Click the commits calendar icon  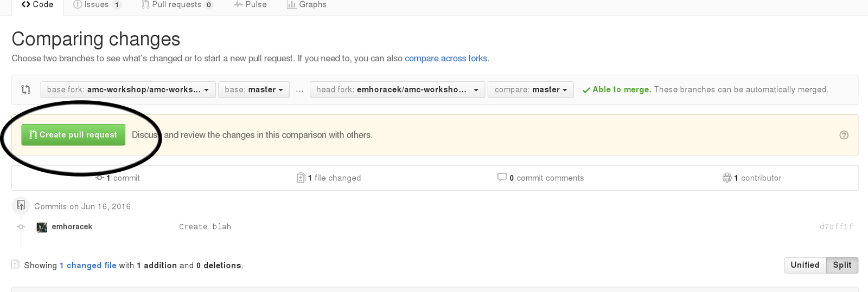21,205
